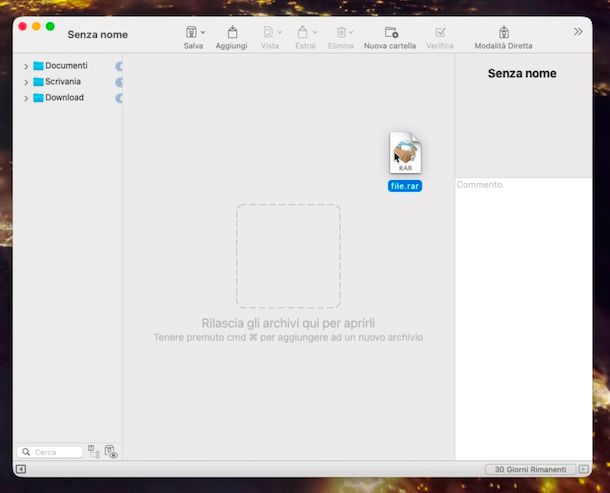
Task: Click the Download folder label
Action: tap(64, 98)
